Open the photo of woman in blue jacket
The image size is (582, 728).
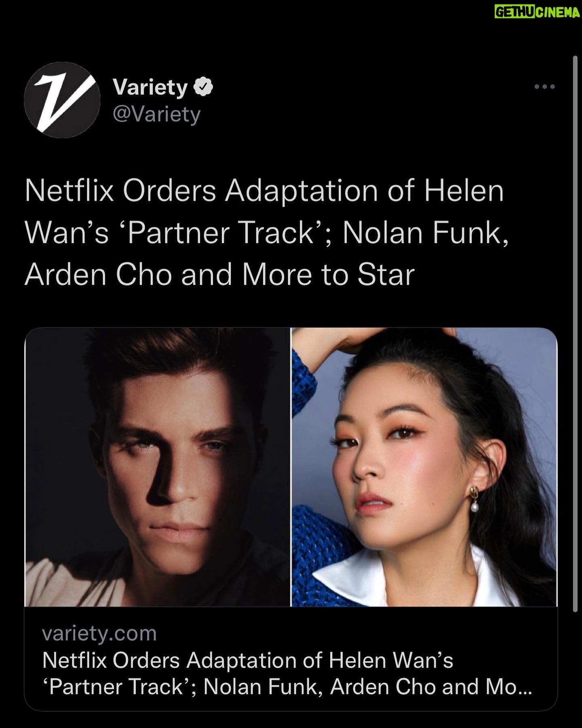424,467
